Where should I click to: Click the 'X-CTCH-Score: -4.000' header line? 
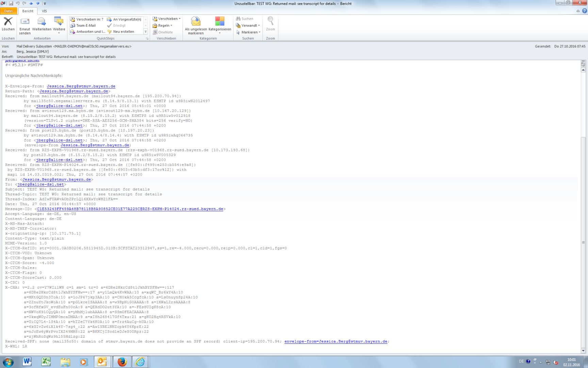pos(30,263)
